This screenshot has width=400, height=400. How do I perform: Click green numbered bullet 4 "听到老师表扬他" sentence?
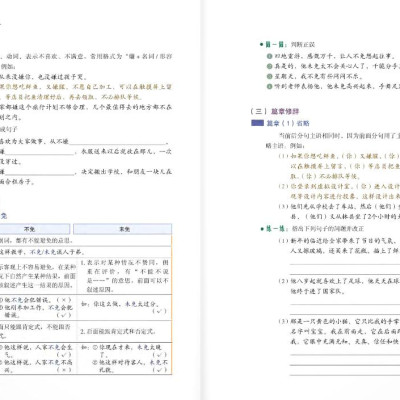(269, 87)
